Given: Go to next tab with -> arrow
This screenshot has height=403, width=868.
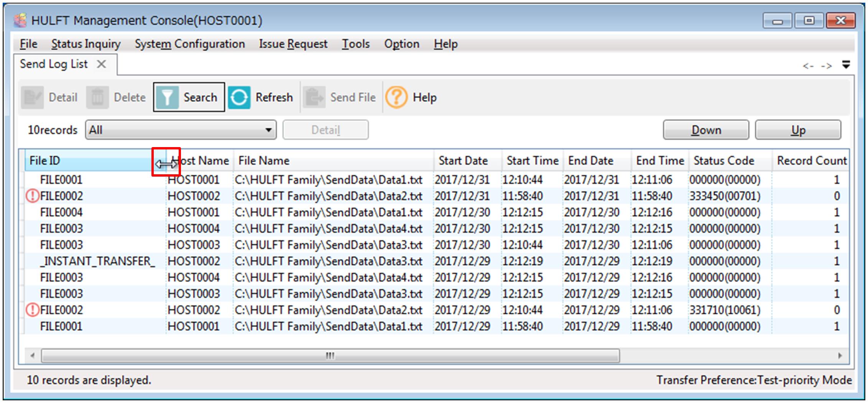Looking at the screenshot, I should (826, 66).
